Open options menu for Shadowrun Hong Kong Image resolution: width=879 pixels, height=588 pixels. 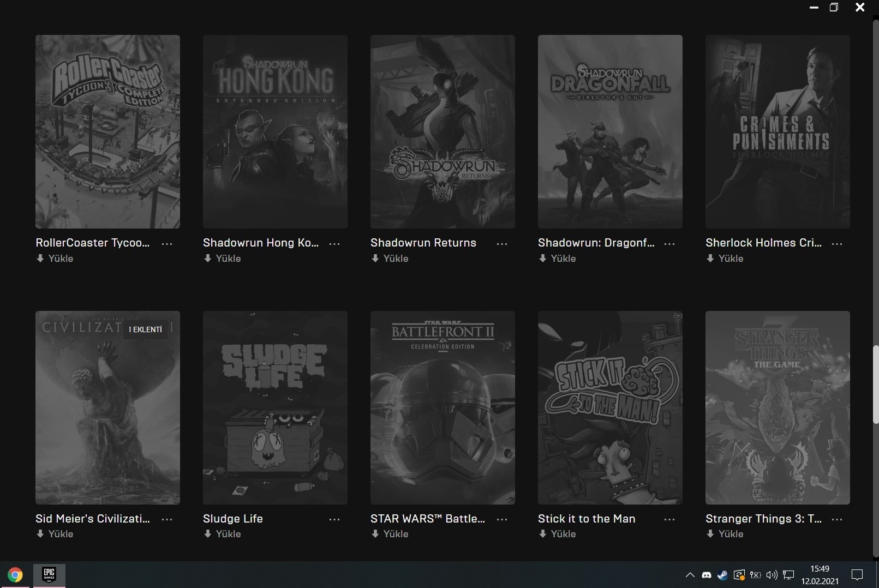(x=334, y=244)
